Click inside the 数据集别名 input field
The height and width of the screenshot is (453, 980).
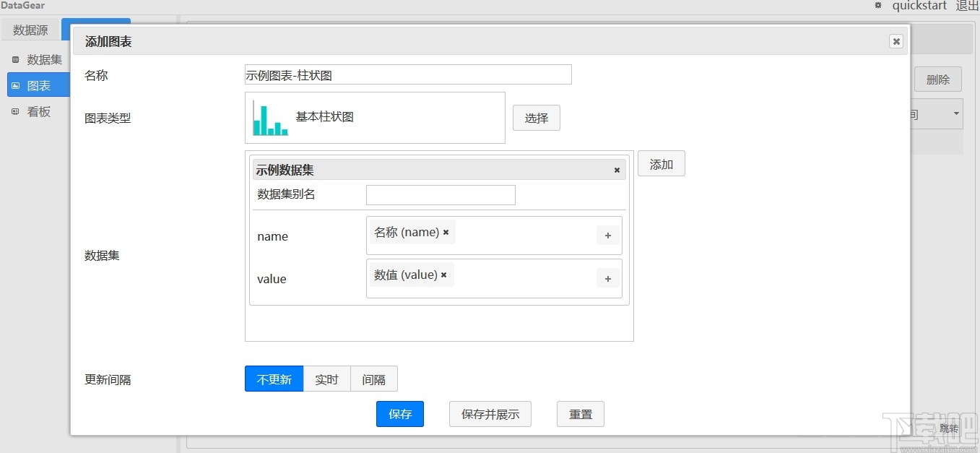(440, 194)
